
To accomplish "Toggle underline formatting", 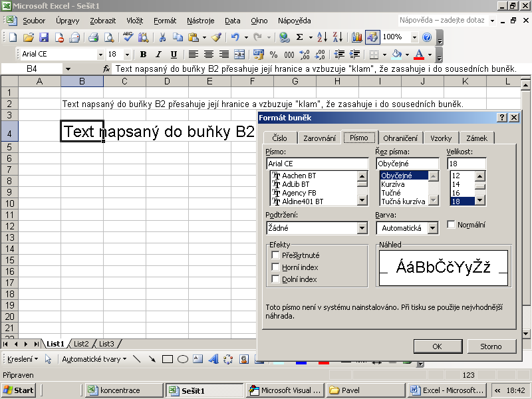I will pyautogui.click(x=174, y=55).
